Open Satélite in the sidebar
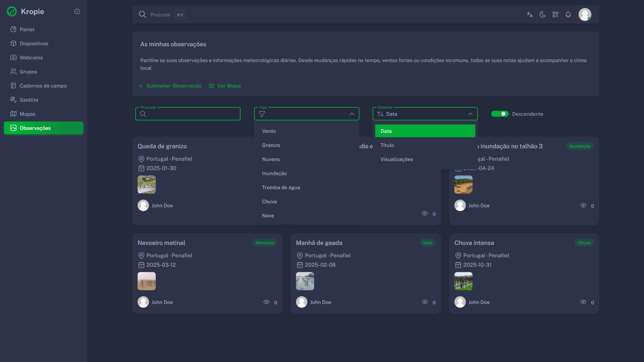The image size is (644, 362). click(x=29, y=100)
